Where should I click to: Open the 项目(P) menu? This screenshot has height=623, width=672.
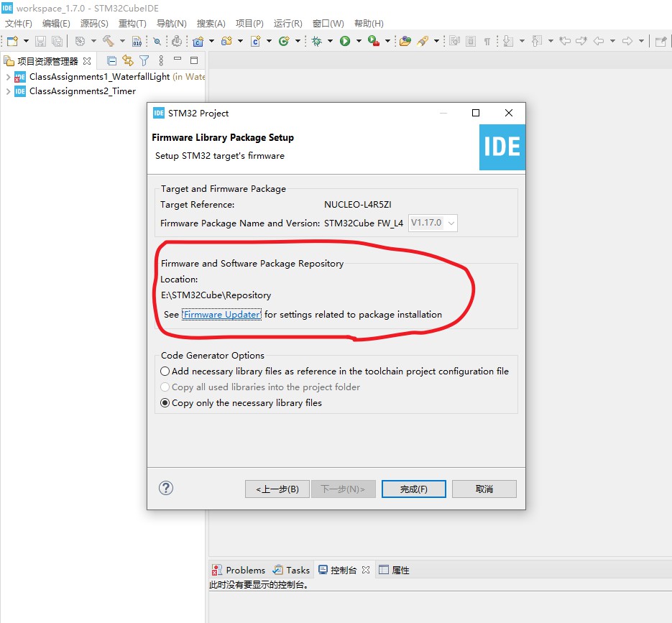[x=249, y=24]
